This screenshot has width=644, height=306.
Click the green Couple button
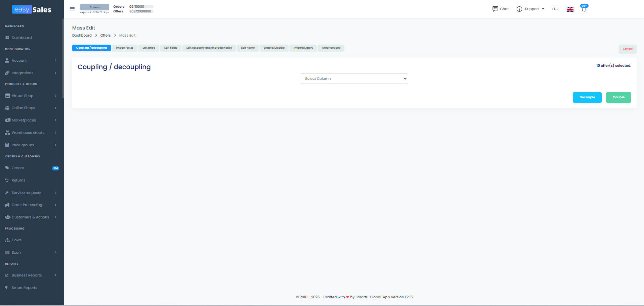[618, 97]
